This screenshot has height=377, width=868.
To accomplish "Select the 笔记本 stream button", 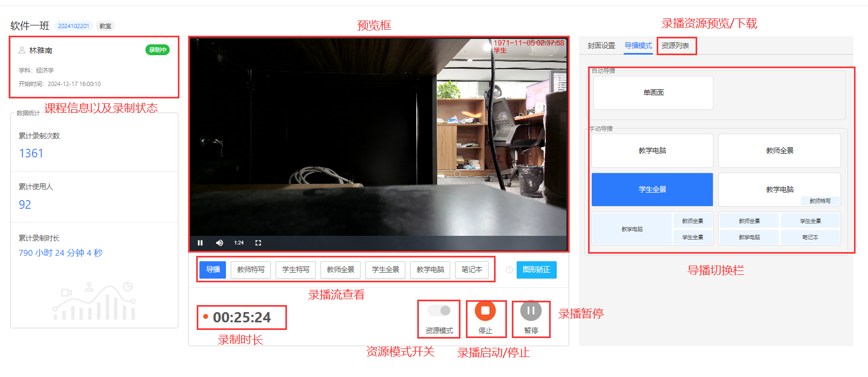I will click(x=471, y=269).
